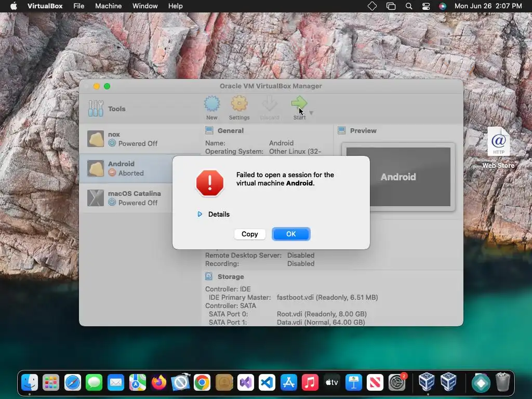Open the Settings gear toolbar icon
This screenshot has width=532, height=399.
click(x=239, y=103)
